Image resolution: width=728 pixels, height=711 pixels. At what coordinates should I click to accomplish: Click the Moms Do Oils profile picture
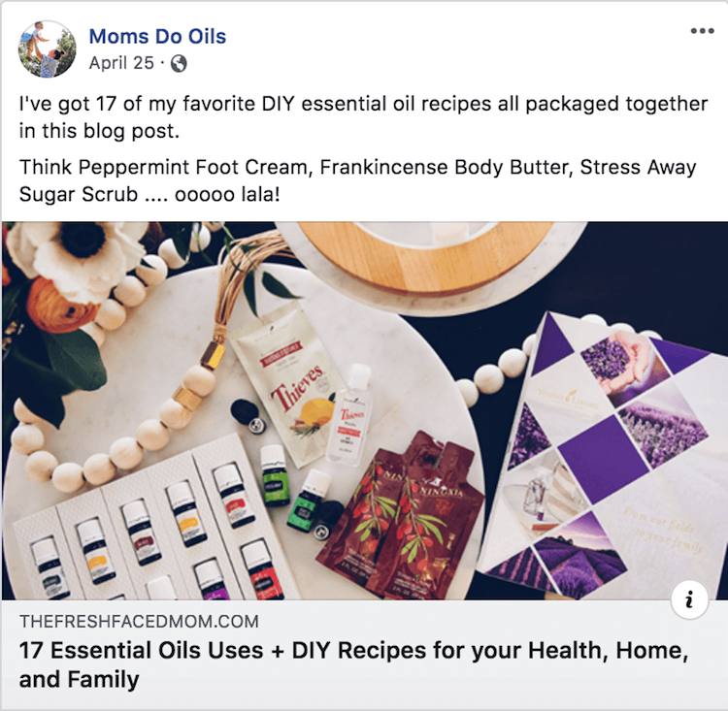click(x=47, y=48)
